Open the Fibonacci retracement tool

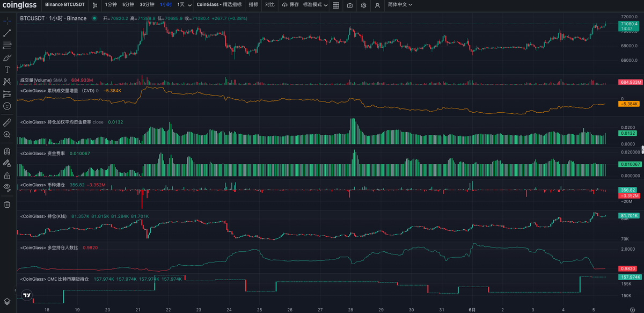coord(7,45)
